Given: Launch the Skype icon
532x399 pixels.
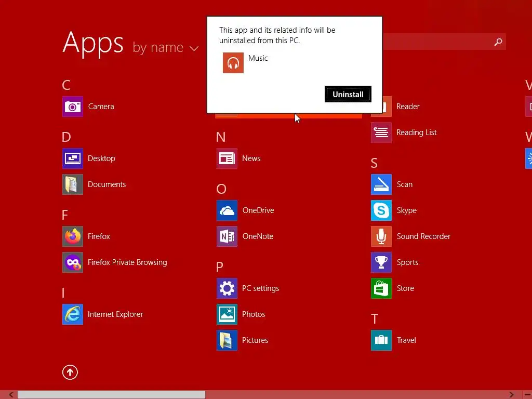Looking at the screenshot, I should click(381, 210).
